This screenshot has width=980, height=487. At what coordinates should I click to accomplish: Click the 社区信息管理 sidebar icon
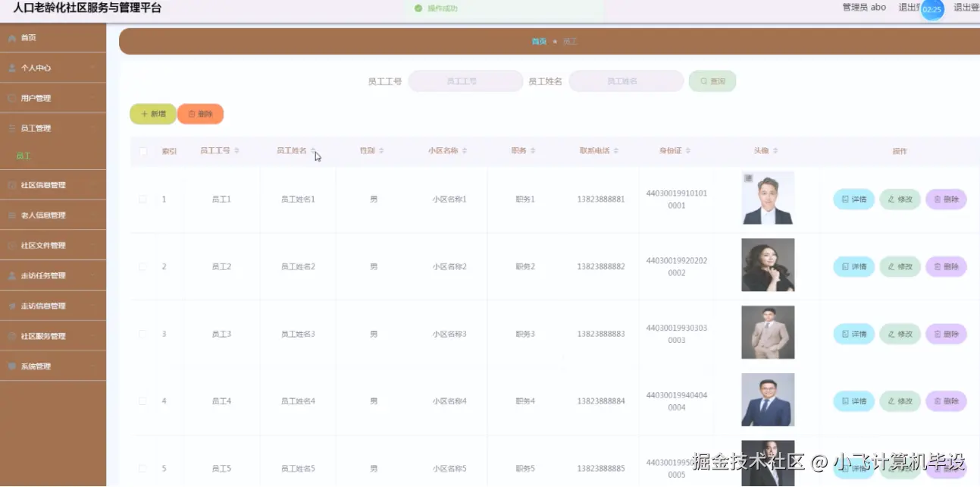(x=12, y=185)
